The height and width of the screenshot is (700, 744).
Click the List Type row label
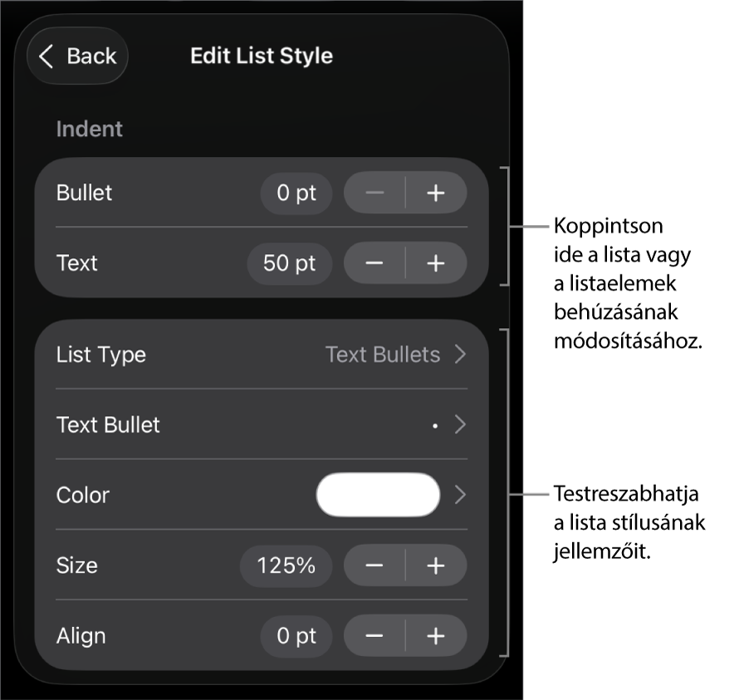[101, 355]
